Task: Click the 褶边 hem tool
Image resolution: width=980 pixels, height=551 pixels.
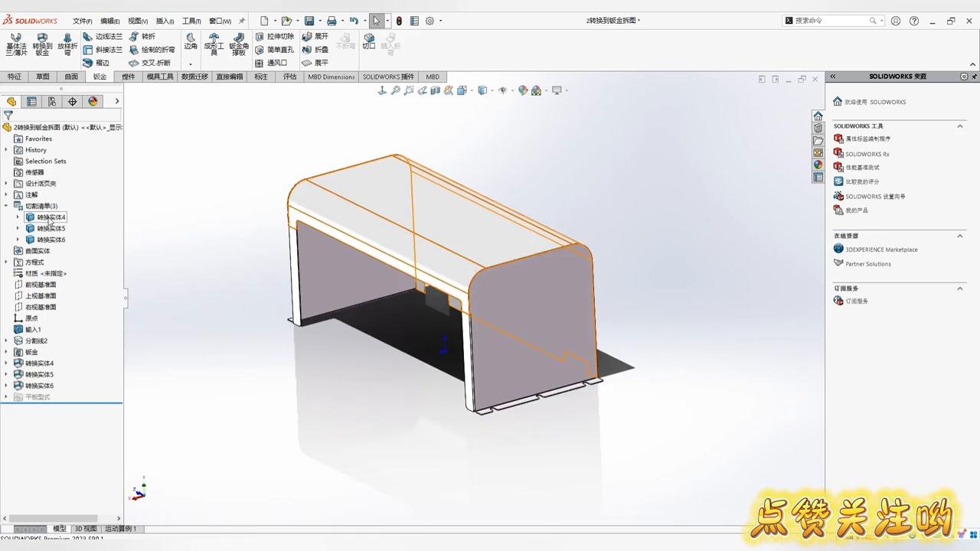Action: click(x=96, y=63)
